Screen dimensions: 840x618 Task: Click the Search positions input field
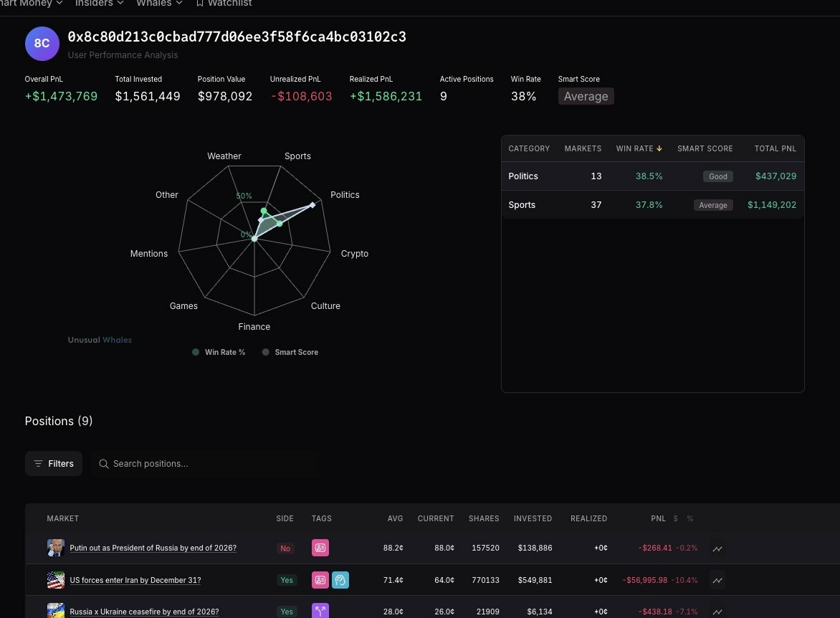click(x=206, y=464)
